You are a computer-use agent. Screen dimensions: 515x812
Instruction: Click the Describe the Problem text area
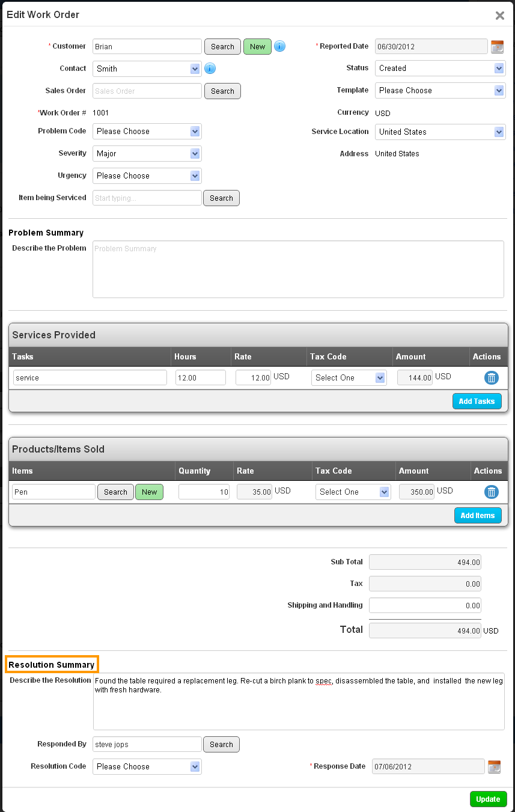point(297,269)
